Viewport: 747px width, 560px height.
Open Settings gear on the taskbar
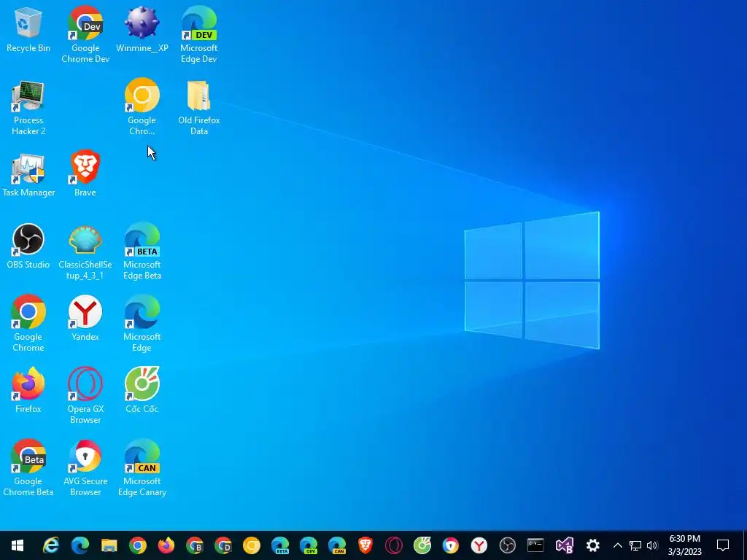coord(592,545)
